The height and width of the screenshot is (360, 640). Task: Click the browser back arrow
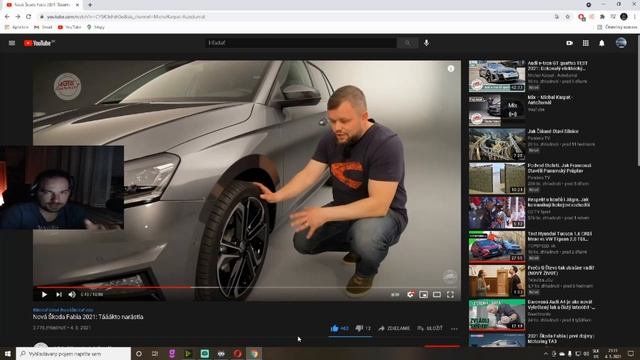coord(7,17)
